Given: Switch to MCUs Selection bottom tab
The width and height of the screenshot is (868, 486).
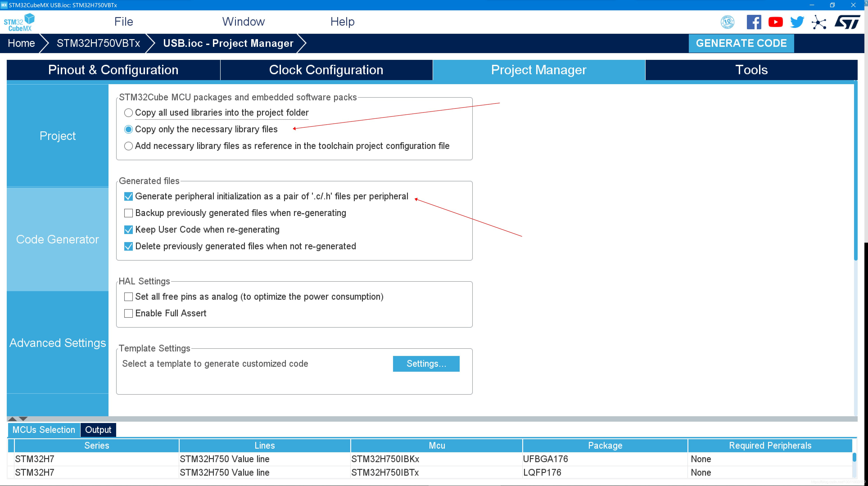Looking at the screenshot, I should click(x=44, y=430).
